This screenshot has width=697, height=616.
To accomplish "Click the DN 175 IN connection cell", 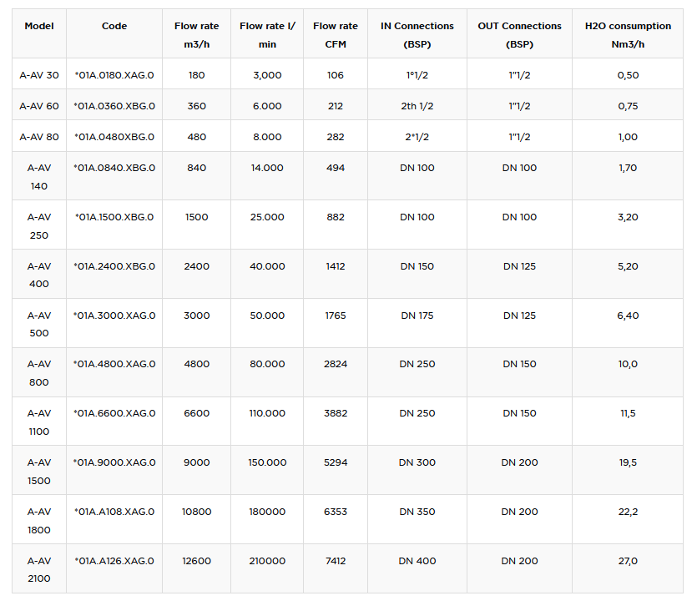I will pos(417,316).
